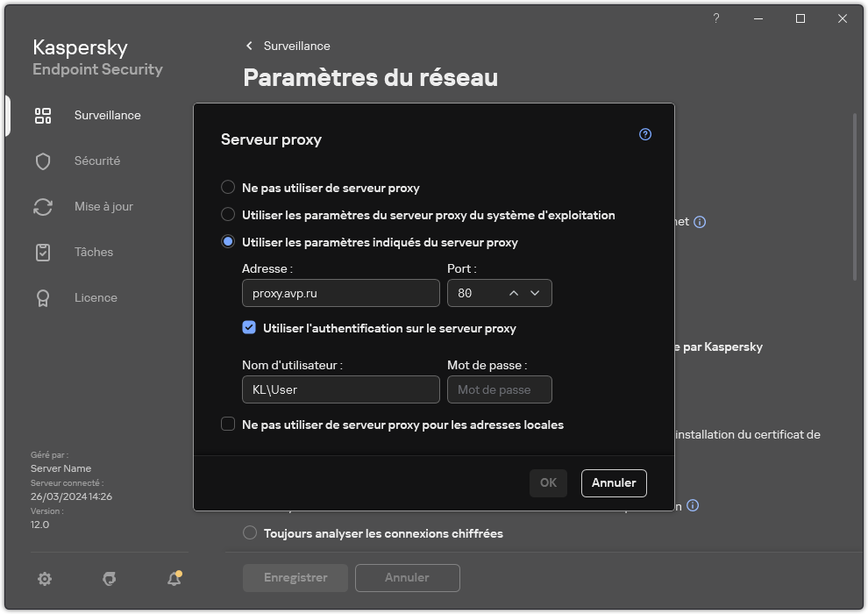Open the Tâches clipboard icon

(43, 252)
